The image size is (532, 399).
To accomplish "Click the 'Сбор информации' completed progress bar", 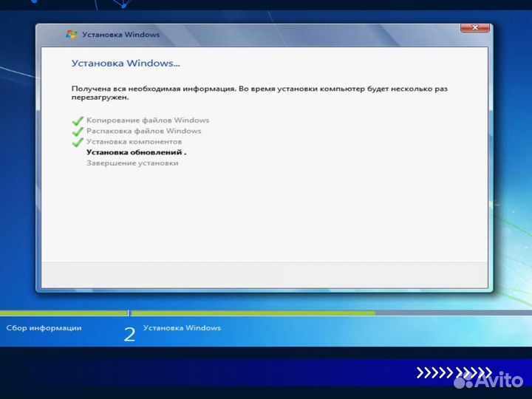I will tap(64, 313).
